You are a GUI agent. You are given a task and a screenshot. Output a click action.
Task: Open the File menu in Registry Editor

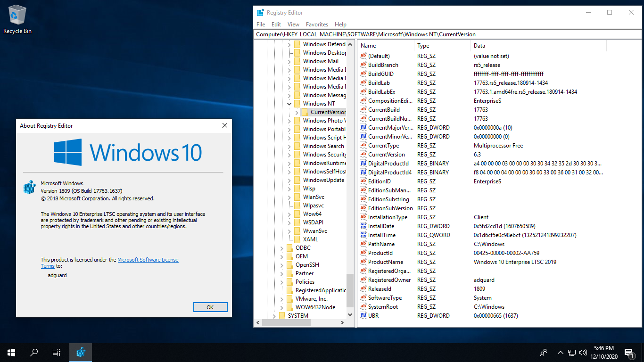[x=261, y=25]
